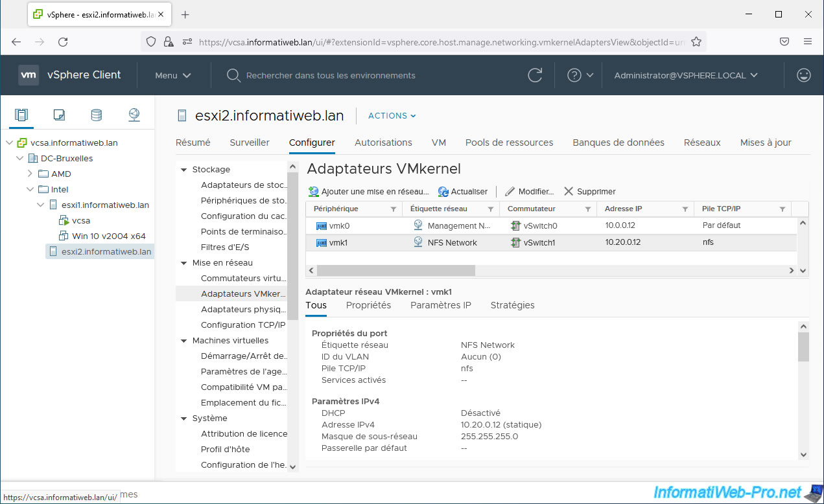The height and width of the screenshot is (504, 824).
Task: Open the Propriétés sub-tab
Action: pos(368,305)
